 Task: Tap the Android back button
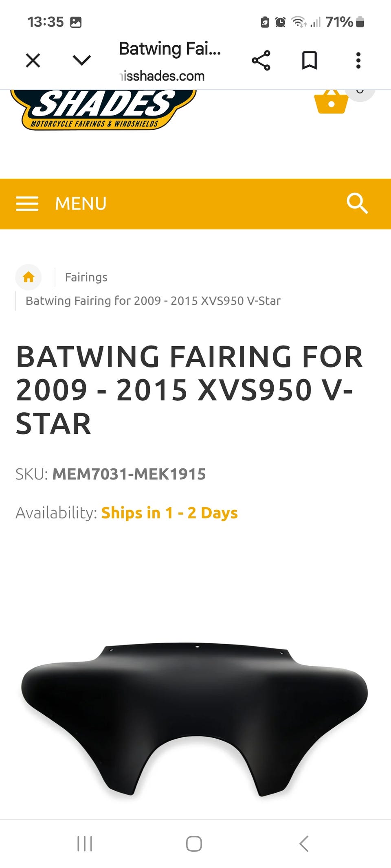coord(304,844)
